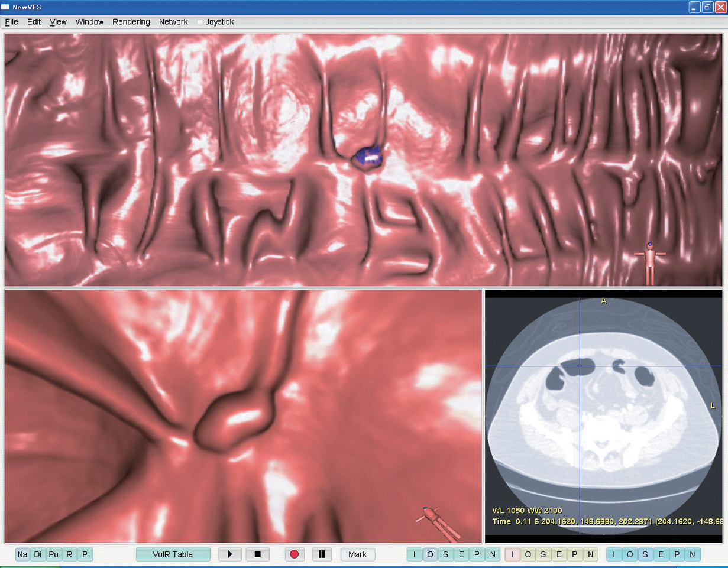The width and height of the screenshot is (728, 568).
Task: Click the black square stop button
Action: click(257, 554)
